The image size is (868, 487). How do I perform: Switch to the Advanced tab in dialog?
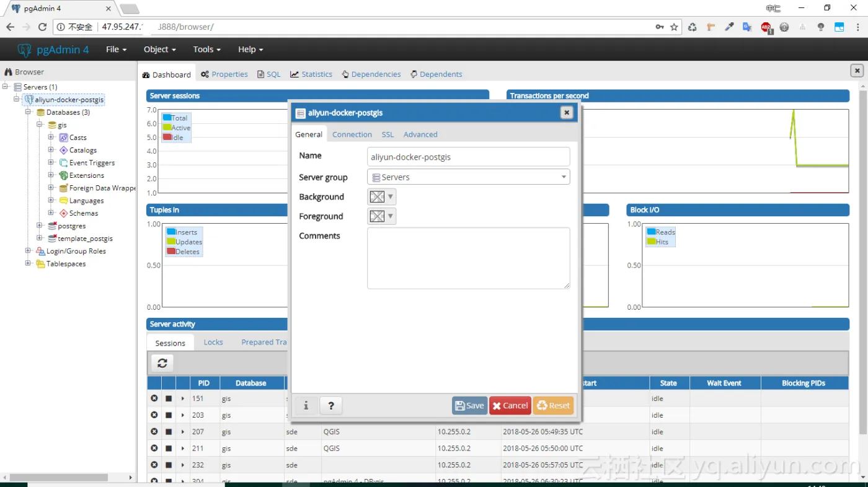(420, 134)
